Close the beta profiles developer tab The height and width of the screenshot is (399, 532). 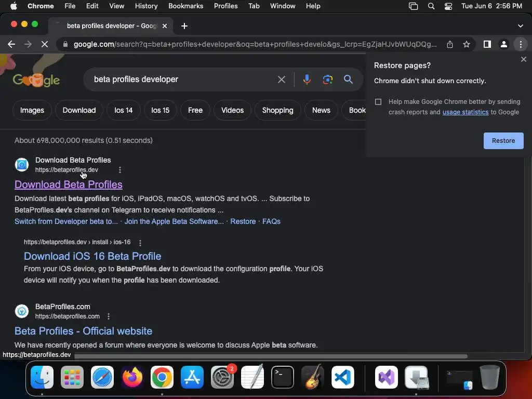click(x=165, y=26)
